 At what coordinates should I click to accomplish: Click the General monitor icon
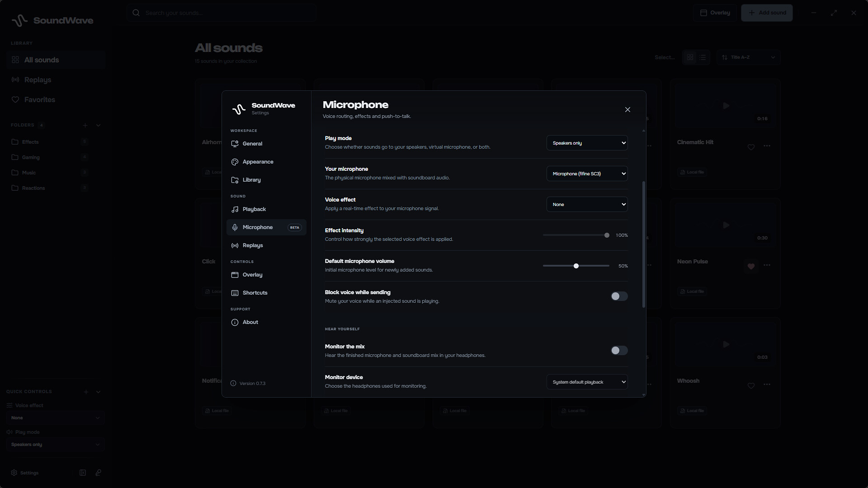pyautogui.click(x=235, y=144)
